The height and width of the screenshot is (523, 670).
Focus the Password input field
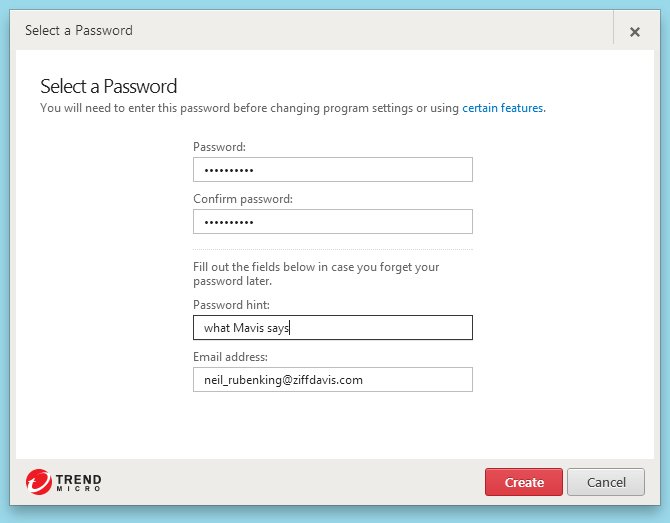pos(333,170)
